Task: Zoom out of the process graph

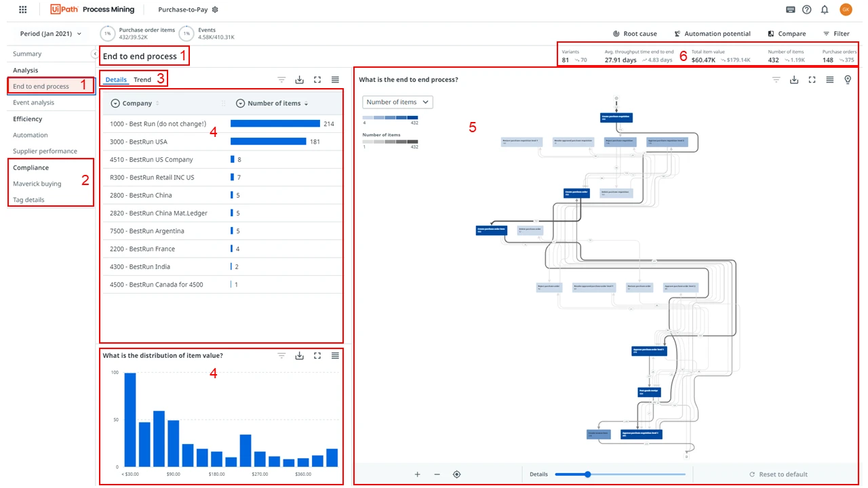Action: pos(437,474)
